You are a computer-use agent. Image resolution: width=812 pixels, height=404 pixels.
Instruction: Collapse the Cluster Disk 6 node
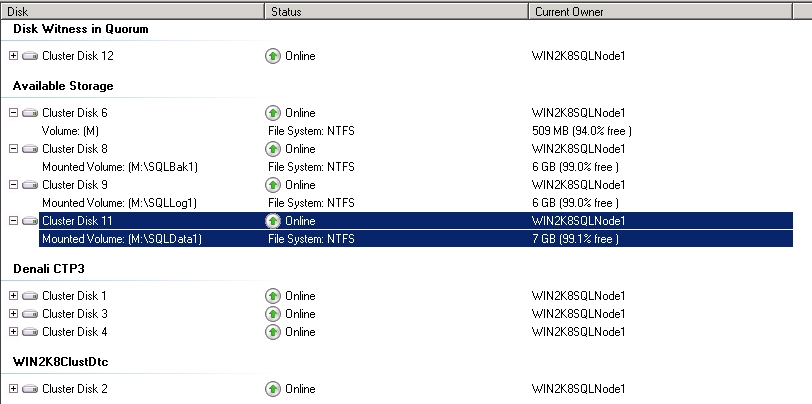13,113
